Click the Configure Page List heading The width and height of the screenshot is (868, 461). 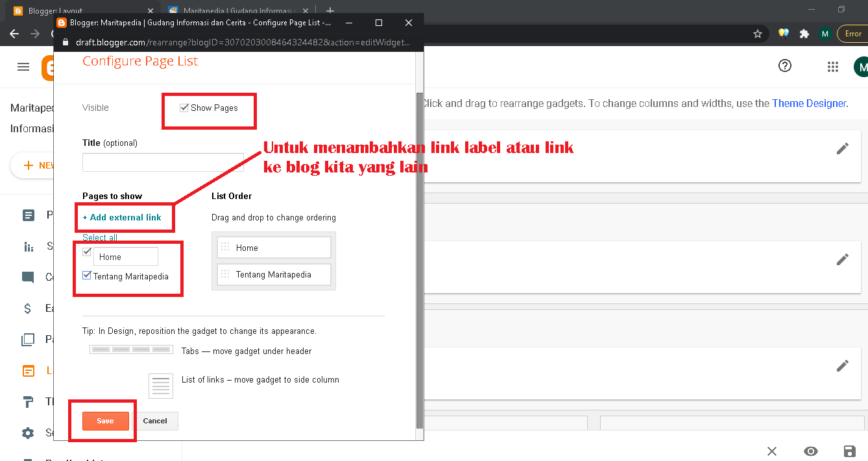coord(140,61)
